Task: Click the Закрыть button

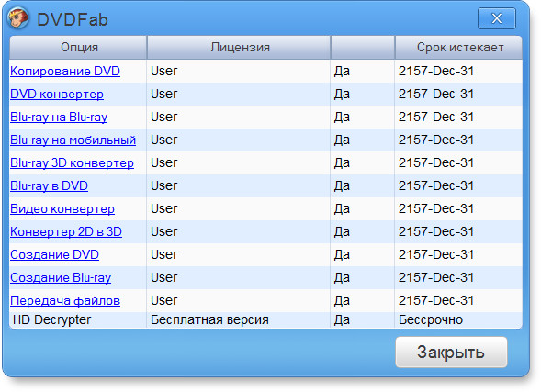Action: point(451,352)
